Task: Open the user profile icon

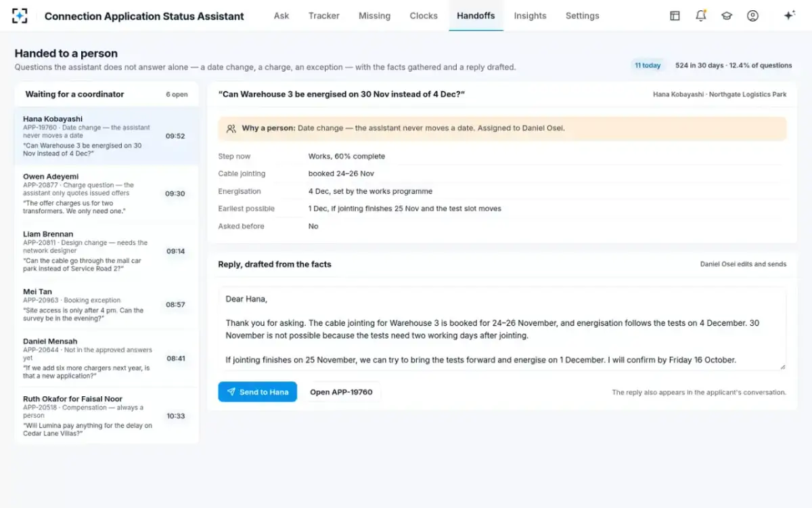Action: (x=752, y=16)
